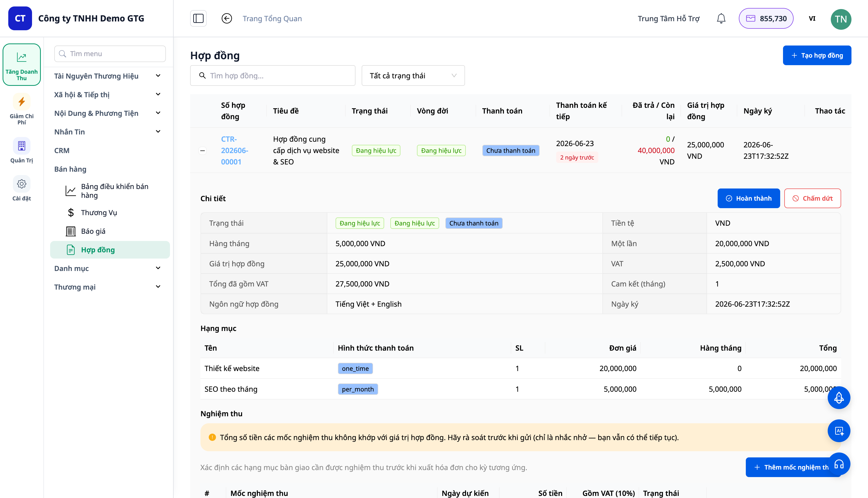This screenshot has width=868, height=498.
Task: Open CRM menu item
Action: [62, 150]
